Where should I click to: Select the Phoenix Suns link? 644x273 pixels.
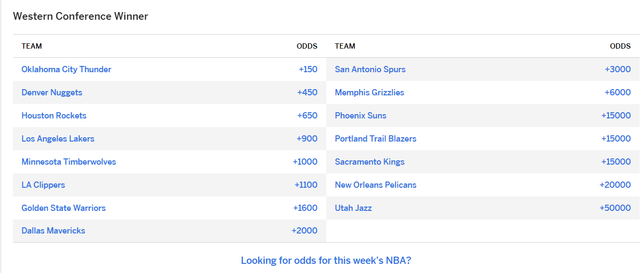click(361, 116)
